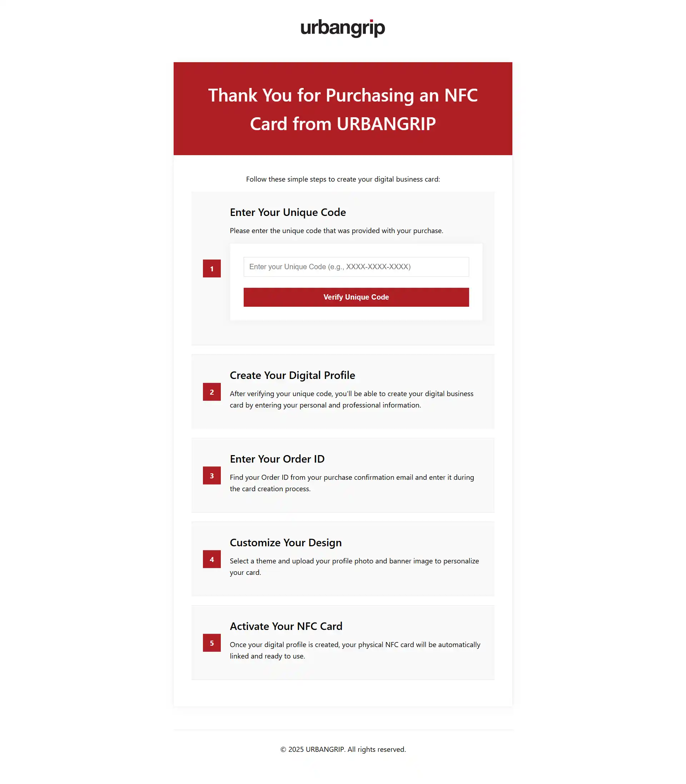This screenshot has width=686, height=784.
Task: Click the theme and profile photo description
Action: coord(354,566)
